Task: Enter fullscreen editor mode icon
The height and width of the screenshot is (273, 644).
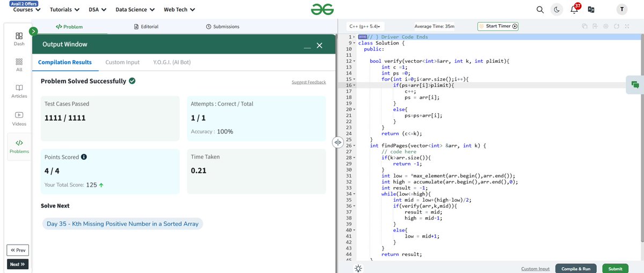Action: [627, 26]
